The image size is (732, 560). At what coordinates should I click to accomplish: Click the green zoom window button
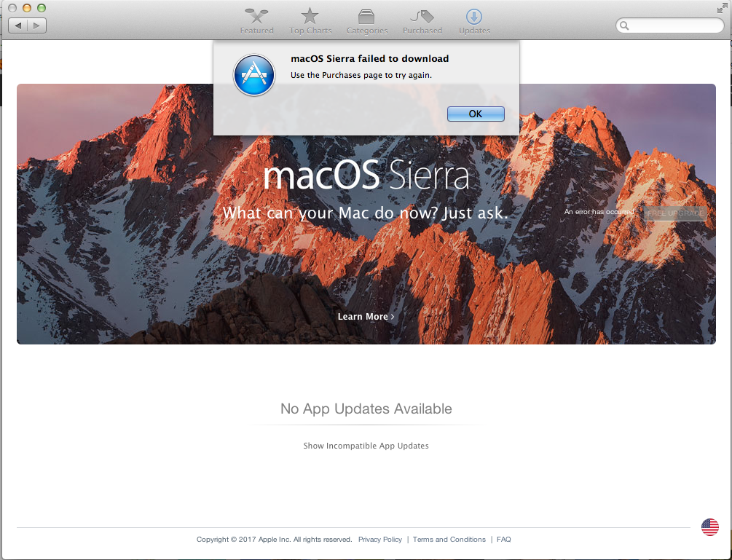pyautogui.click(x=41, y=8)
